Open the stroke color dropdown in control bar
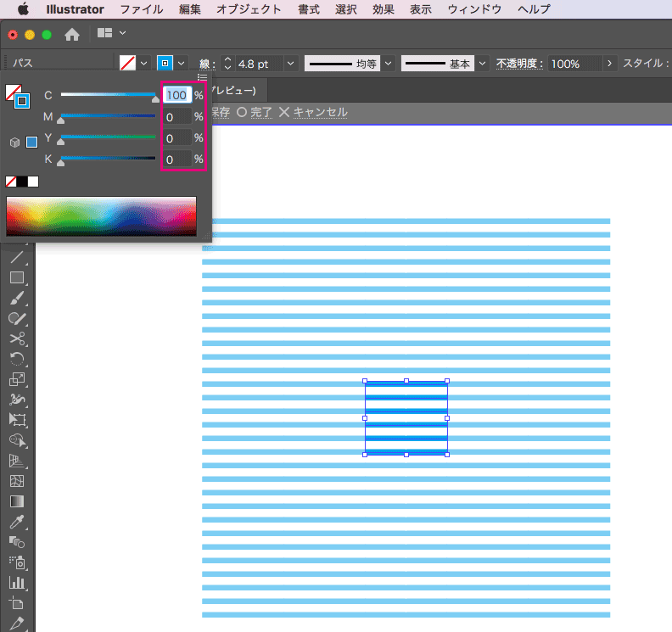This screenshot has width=672, height=632. [x=182, y=64]
